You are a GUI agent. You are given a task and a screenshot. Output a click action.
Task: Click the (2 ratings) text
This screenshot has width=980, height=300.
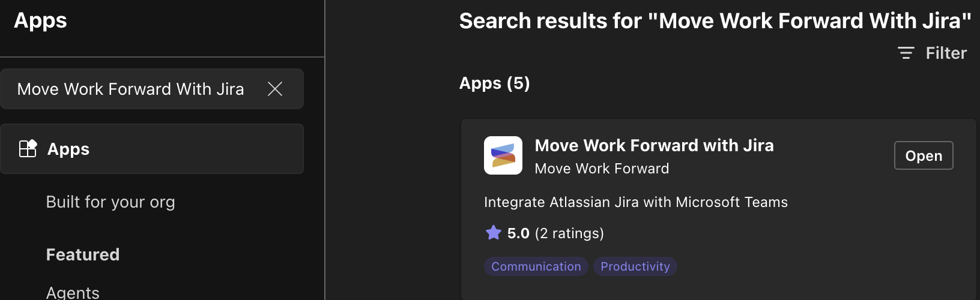[x=569, y=233]
